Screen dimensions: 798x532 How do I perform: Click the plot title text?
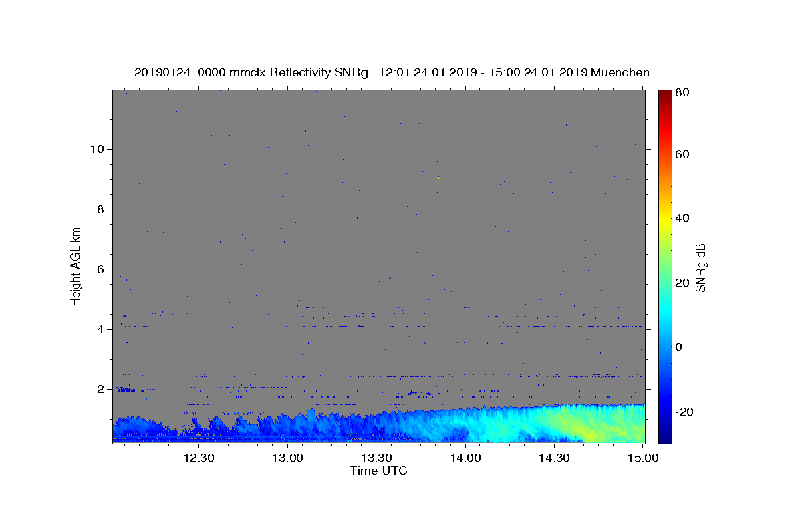coord(392,72)
